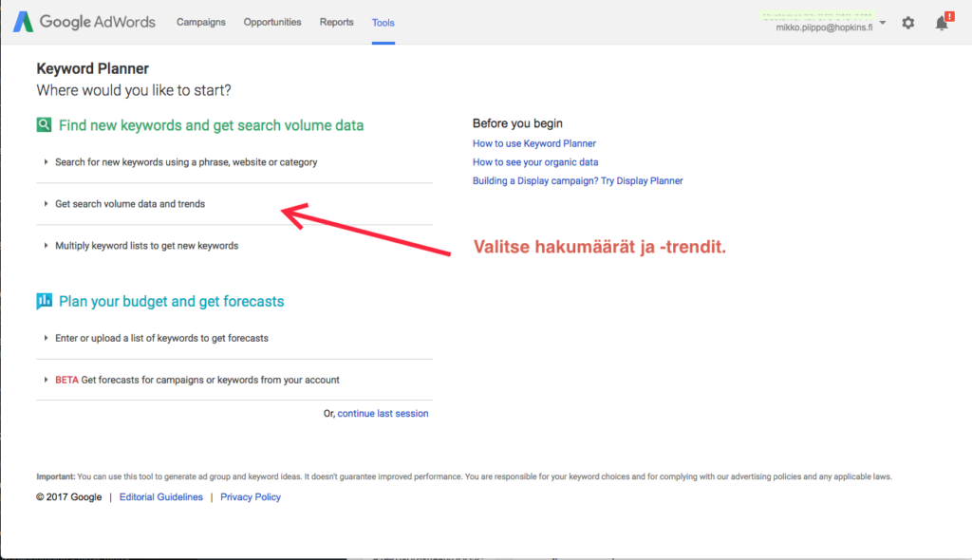Click the account email mikko.piippo@hopkins.fi
The width and height of the screenshot is (972, 560).
824,28
